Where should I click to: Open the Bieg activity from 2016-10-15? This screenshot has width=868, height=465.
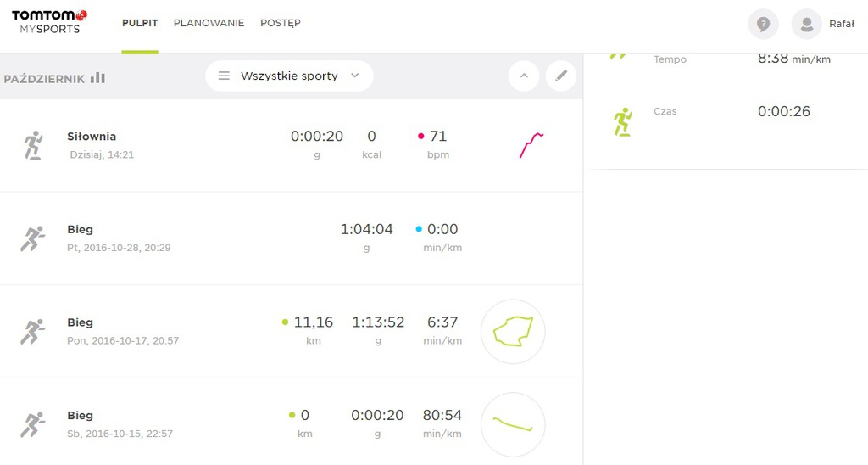[81, 416]
